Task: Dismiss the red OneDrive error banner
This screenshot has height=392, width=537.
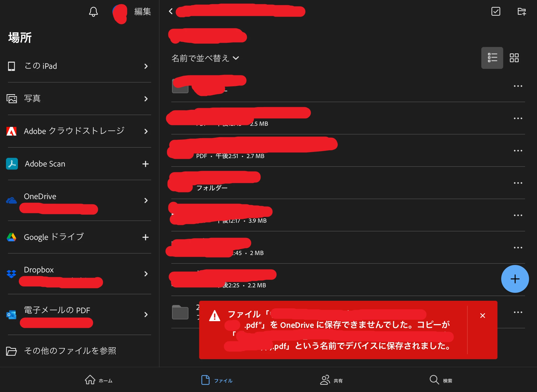Action: (x=483, y=316)
